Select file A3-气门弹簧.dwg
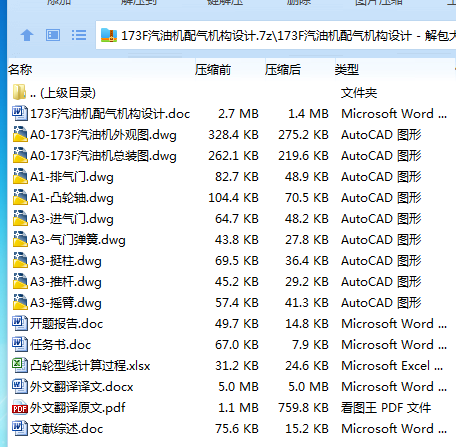 pyautogui.click(x=78, y=240)
